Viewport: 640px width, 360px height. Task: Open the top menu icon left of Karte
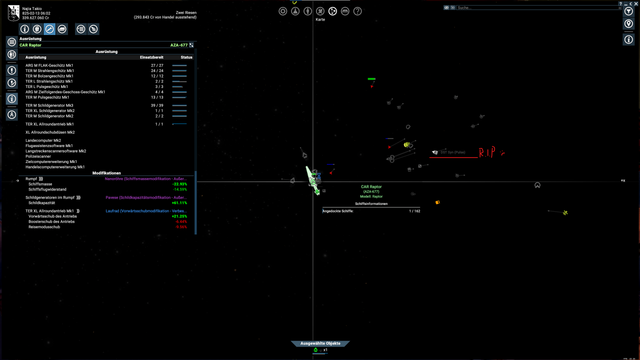click(x=320, y=11)
